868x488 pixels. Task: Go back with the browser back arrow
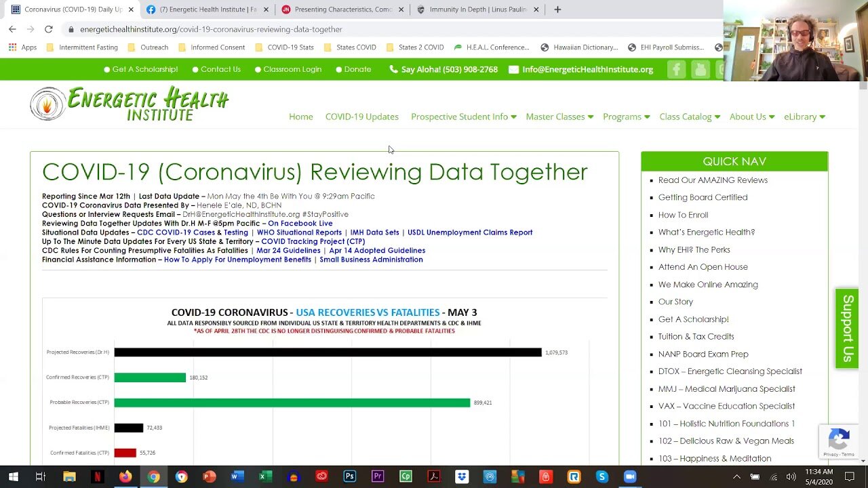tap(12, 29)
